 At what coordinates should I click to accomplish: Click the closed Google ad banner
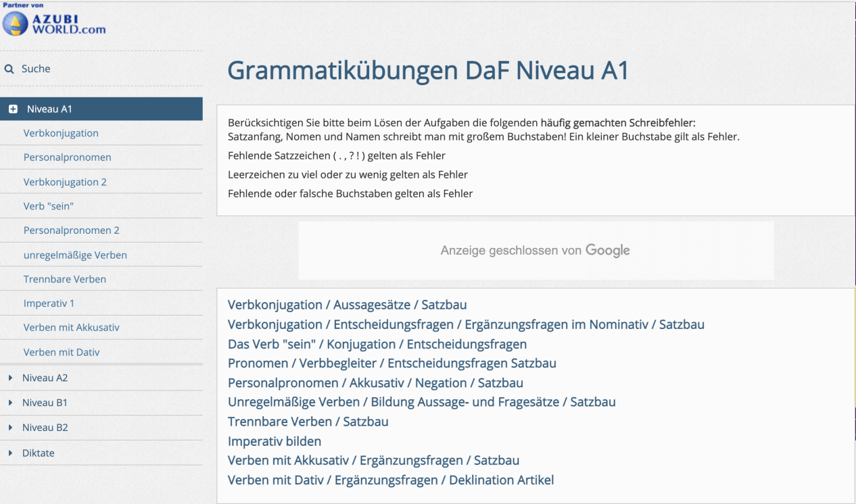[536, 251]
